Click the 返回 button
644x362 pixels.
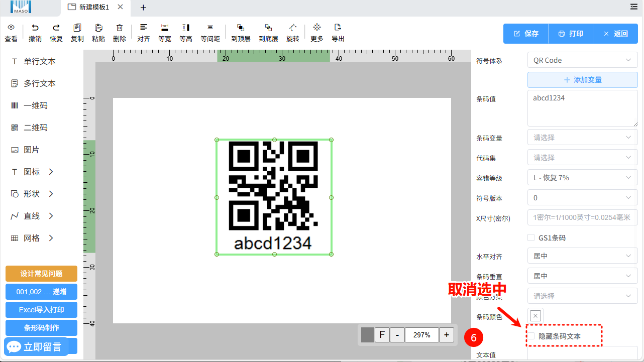pos(615,34)
